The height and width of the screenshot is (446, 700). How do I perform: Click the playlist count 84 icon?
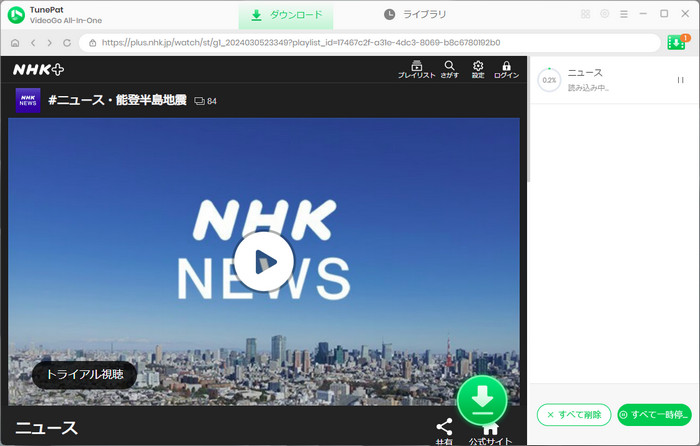pos(205,101)
